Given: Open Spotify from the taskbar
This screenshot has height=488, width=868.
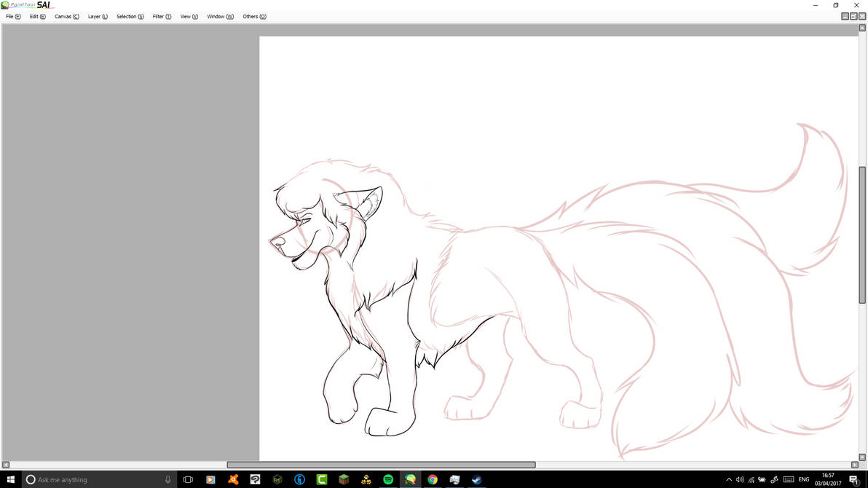Looking at the screenshot, I should (388, 480).
